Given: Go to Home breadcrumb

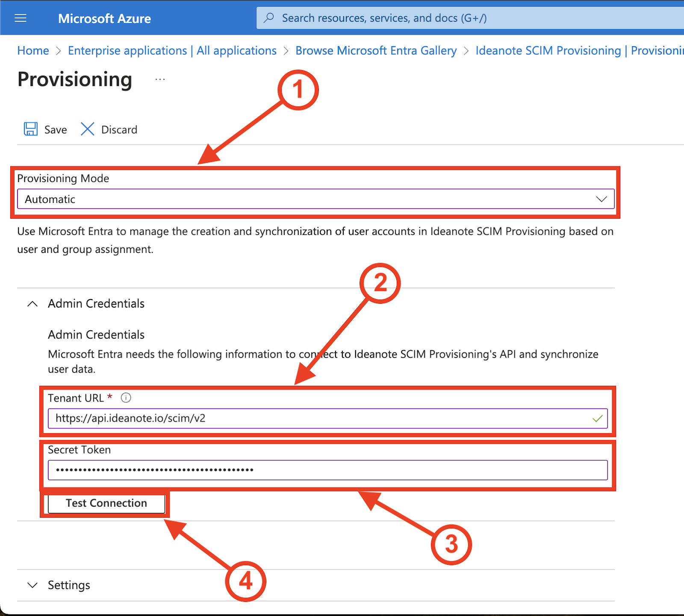Looking at the screenshot, I should tap(33, 50).
